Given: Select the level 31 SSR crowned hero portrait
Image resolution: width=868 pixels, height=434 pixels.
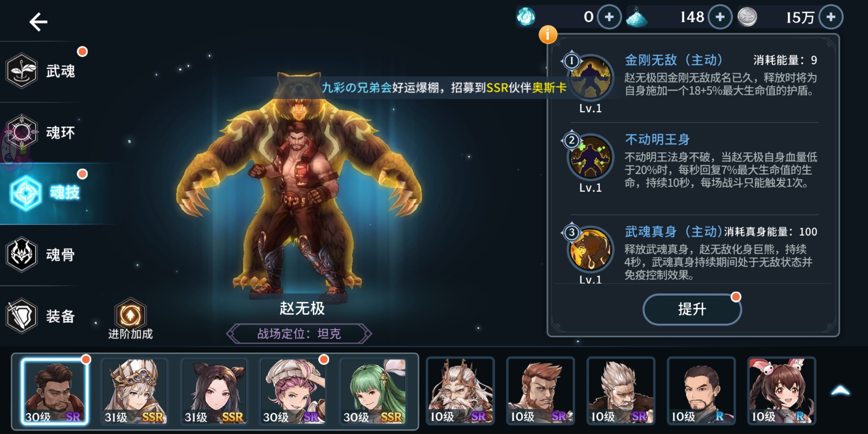Looking at the screenshot, I should pos(134,391).
